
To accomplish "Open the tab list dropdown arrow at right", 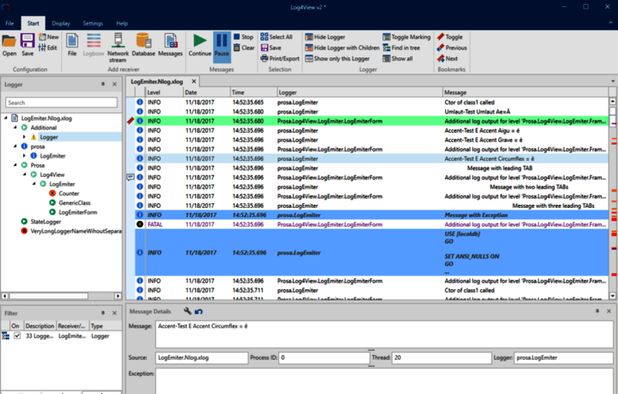I will pos(613,81).
